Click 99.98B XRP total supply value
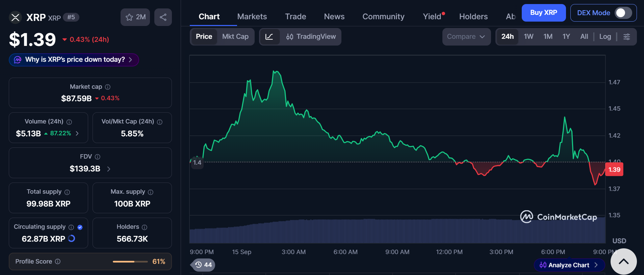Image resolution: width=644 pixels, height=275 pixels. tap(48, 204)
